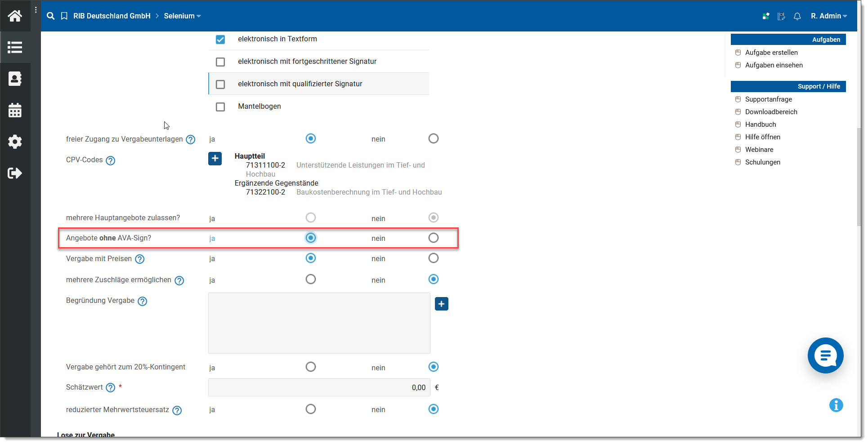868x444 pixels.
Task: Click the blue info circle icon
Action: point(836,405)
